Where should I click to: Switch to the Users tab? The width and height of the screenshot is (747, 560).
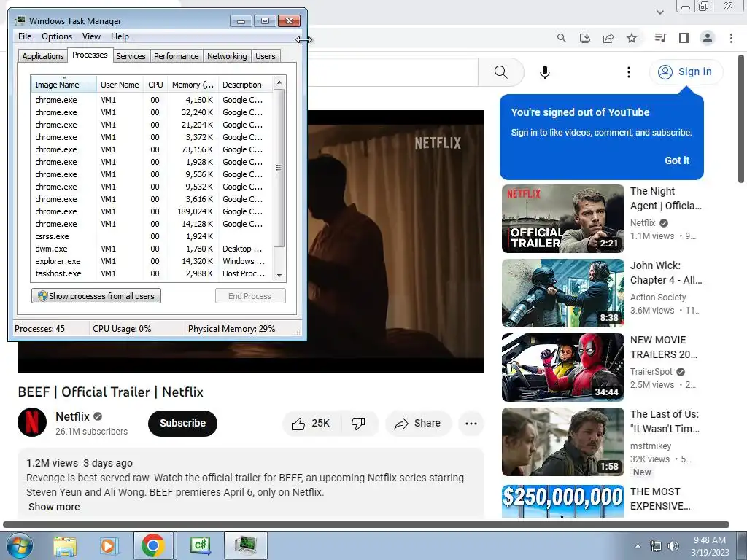tap(266, 56)
